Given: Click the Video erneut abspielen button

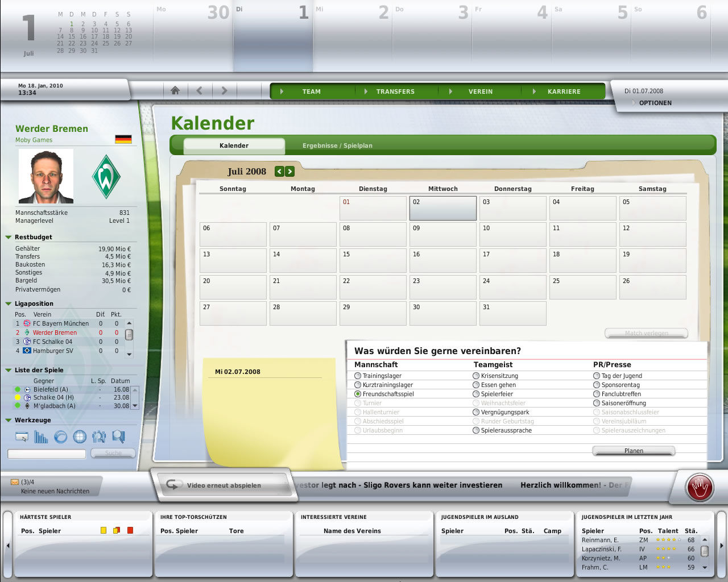Looking at the screenshot, I should 224,485.
